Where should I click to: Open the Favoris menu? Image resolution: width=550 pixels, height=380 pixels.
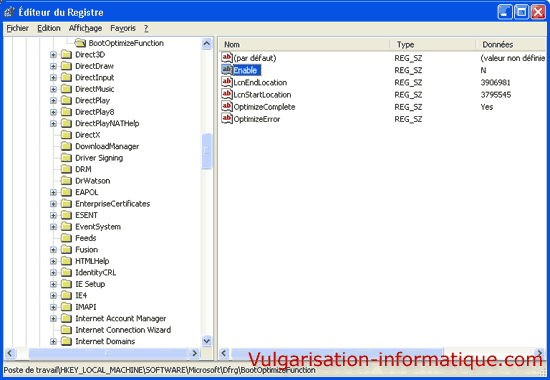[x=123, y=28]
